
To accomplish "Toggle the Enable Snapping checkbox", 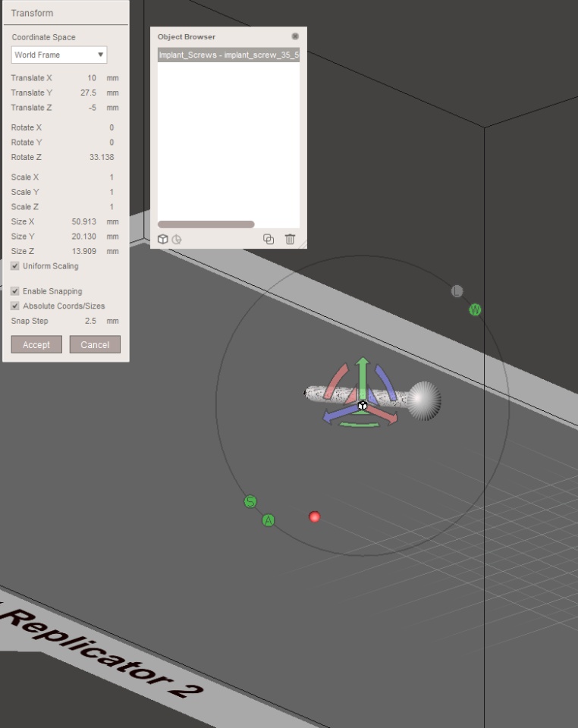I will tap(15, 291).
